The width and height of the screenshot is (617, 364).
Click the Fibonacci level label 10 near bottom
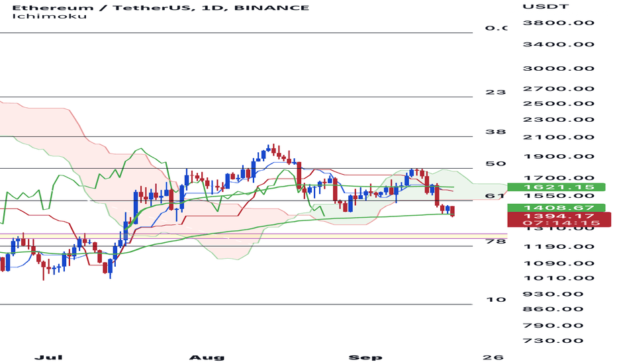(495, 300)
